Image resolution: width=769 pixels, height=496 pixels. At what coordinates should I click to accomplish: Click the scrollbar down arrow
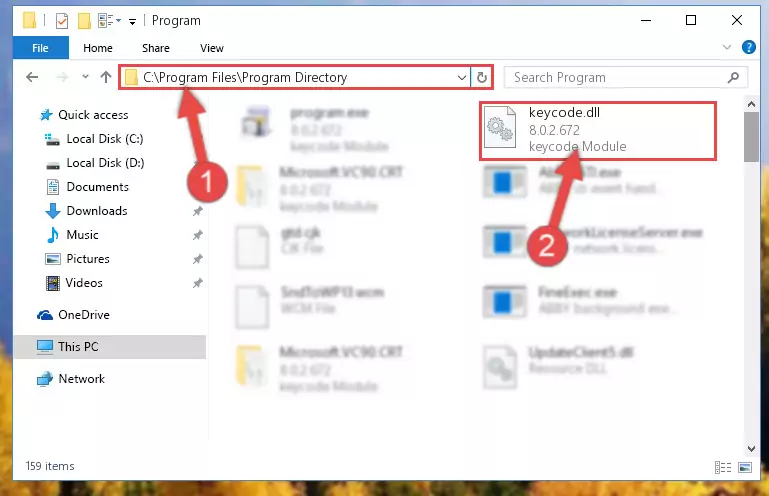[x=751, y=448]
